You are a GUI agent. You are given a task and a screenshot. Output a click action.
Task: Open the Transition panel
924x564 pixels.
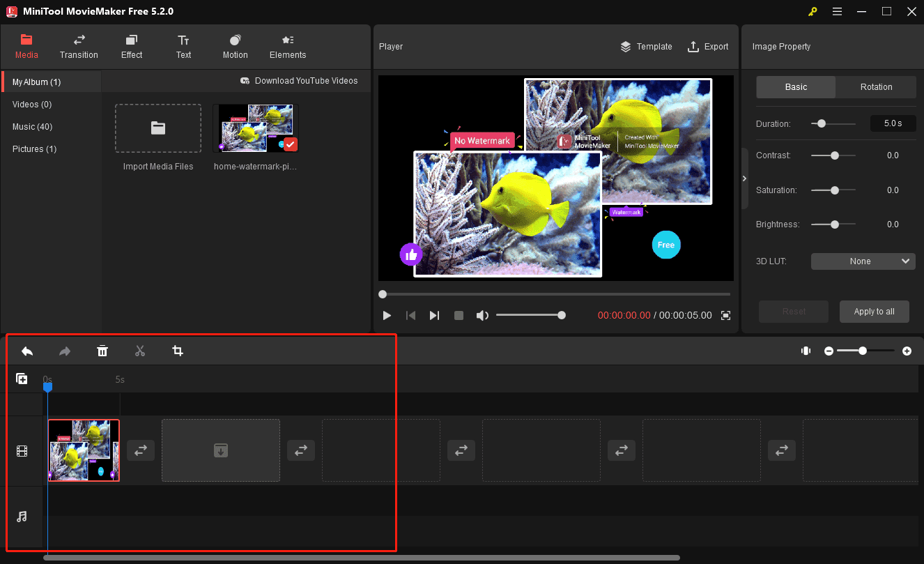78,46
